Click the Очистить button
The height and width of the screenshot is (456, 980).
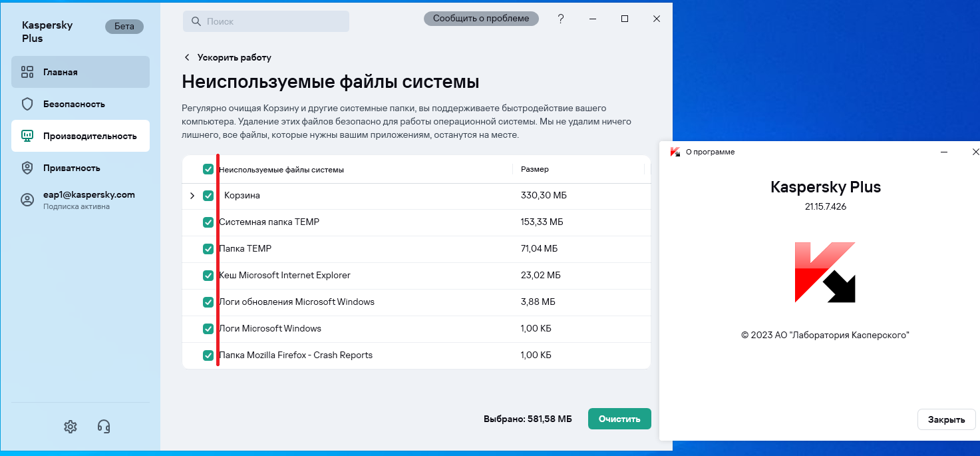(x=619, y=419)
